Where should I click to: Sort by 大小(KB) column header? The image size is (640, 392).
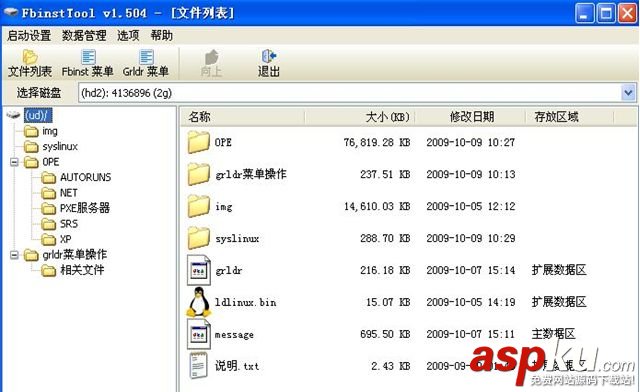(360, 117)
